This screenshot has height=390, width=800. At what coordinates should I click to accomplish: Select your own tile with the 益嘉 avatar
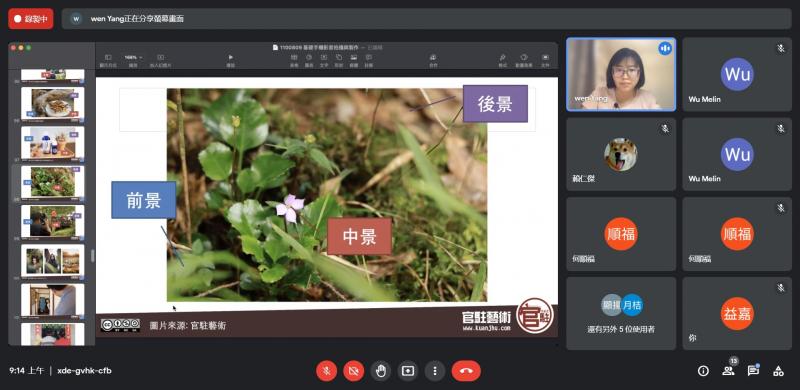737,313
